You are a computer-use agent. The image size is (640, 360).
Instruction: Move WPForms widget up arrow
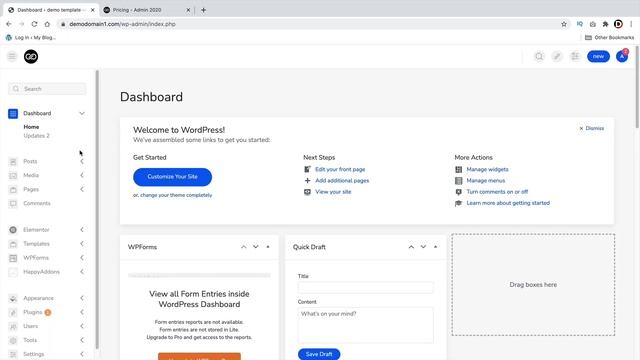[x=244, y=247]
